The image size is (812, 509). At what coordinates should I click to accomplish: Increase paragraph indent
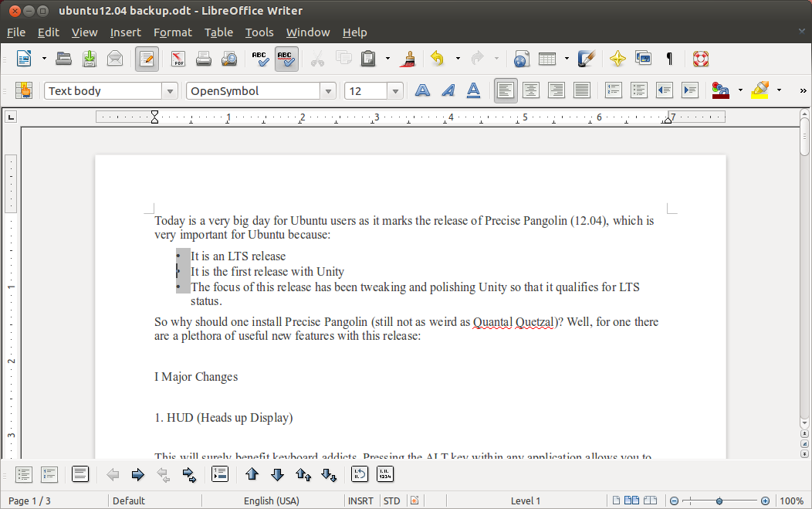690,90
